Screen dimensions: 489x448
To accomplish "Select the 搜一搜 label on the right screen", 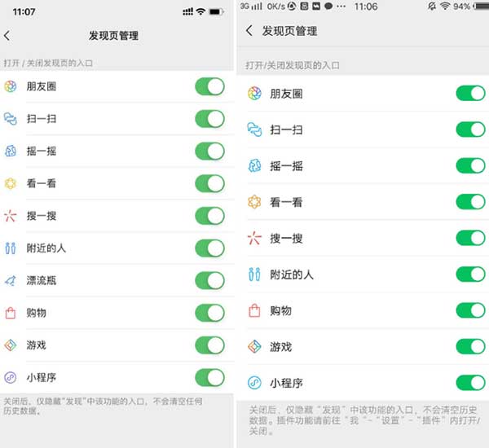I will (286, 238).
